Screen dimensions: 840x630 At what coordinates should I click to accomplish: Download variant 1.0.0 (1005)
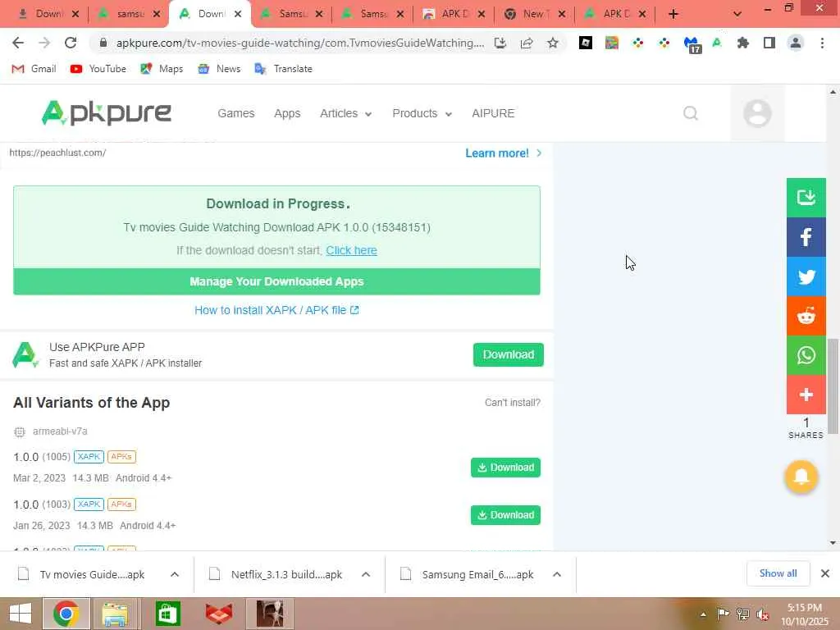505,467
